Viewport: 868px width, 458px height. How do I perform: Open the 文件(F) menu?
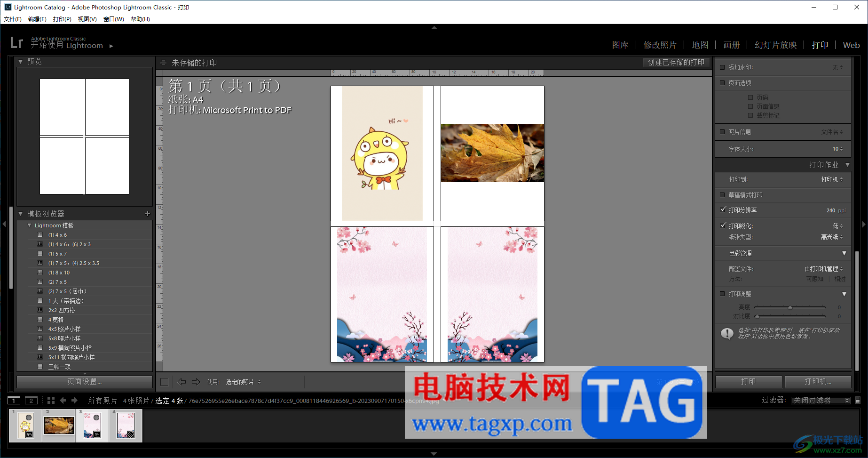tap(13, 19)
